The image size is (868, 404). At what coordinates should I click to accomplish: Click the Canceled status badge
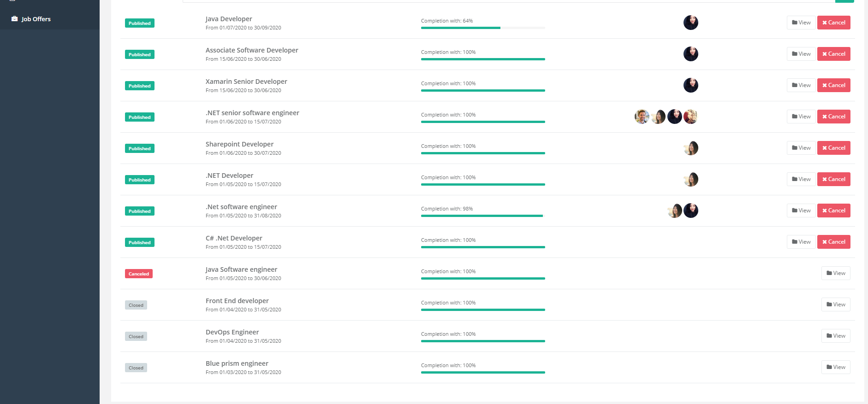(x=139, y=274)
